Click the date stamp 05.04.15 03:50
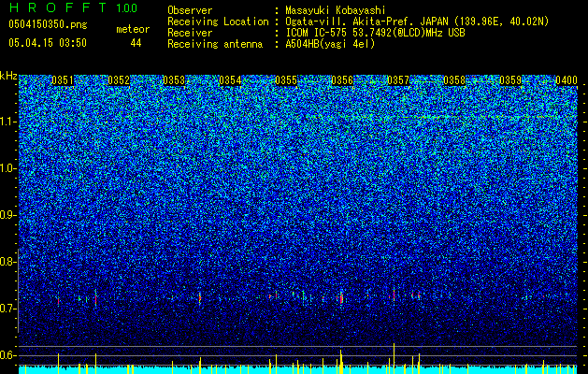Screen dimensions: 588x374 [x=48, y=43]
